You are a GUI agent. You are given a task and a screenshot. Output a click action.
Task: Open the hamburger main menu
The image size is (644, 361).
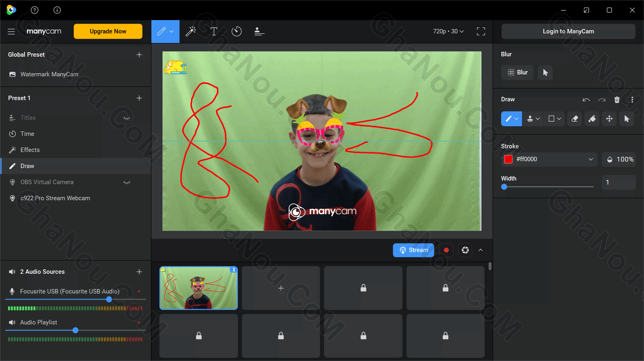pyautogui.click(x=11, y=31)
